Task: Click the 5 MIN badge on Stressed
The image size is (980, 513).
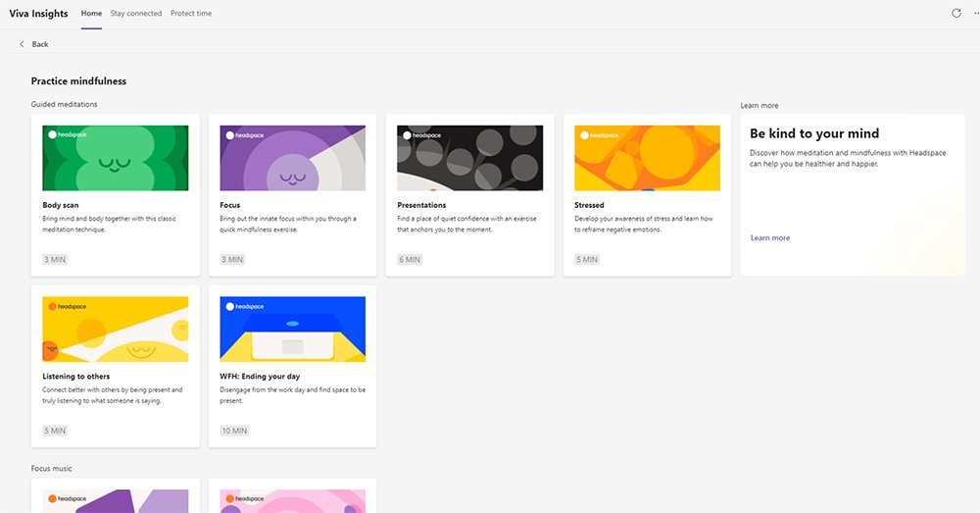Action: coord(587,260)
